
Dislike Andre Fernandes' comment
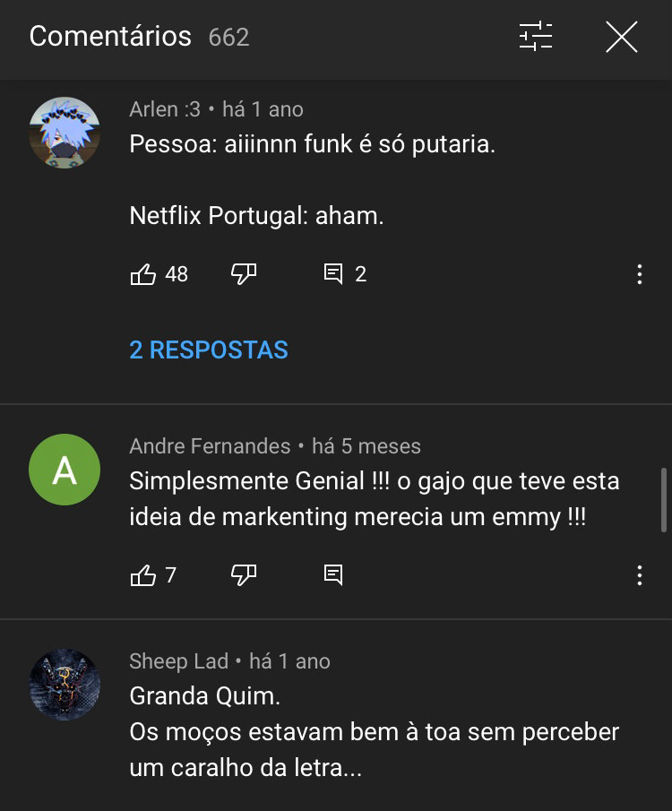244,575
